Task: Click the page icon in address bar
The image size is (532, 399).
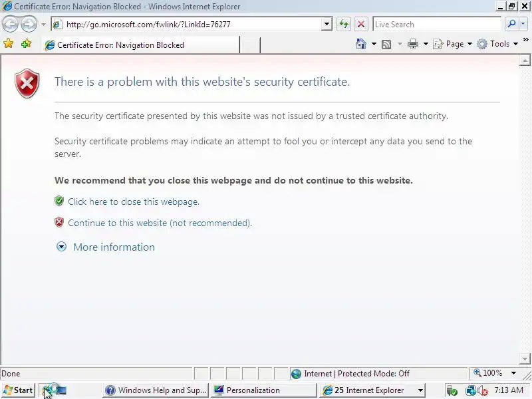Action: tap(57, 25)
